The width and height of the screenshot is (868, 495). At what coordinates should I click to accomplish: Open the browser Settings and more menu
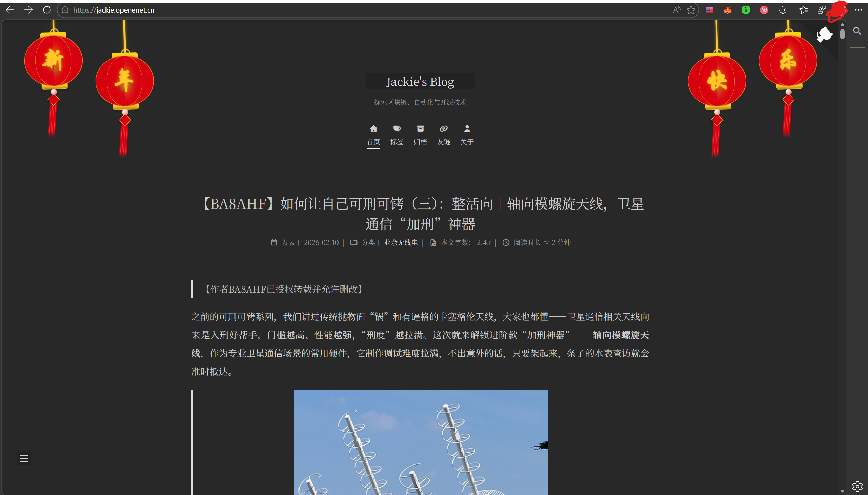coord(859,10)
